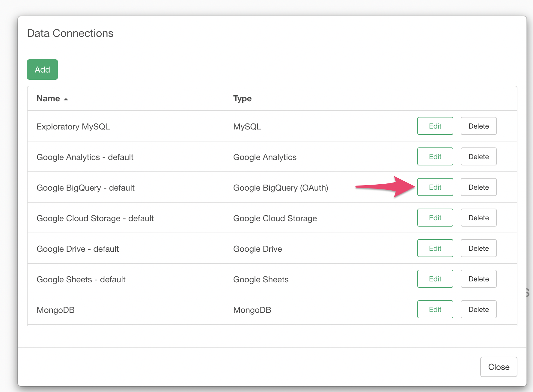
Task: Select the Google BigQuery - default row name
Action: point(85,188)
